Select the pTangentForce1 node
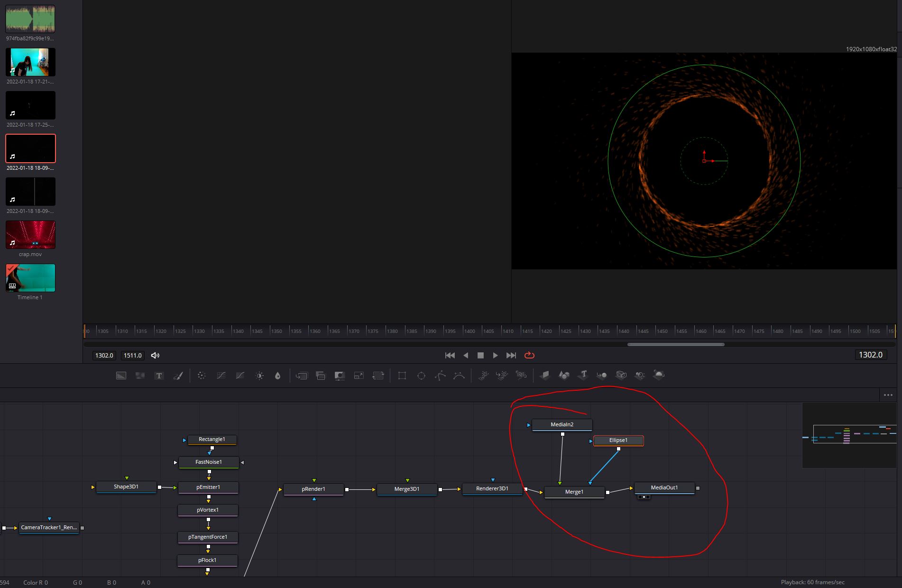Viewport: 902px width, 588px height. (208, 537)
